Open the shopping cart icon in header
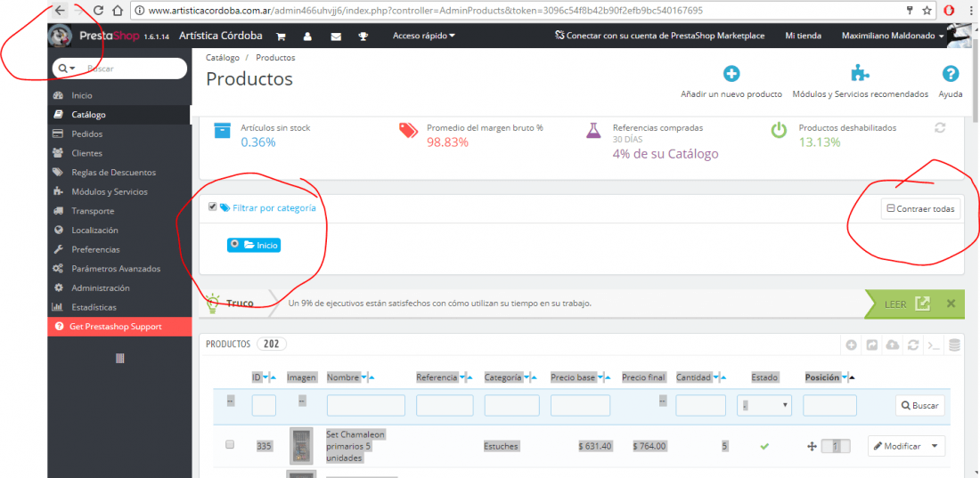Screen dimensions: 980x478 282,36
